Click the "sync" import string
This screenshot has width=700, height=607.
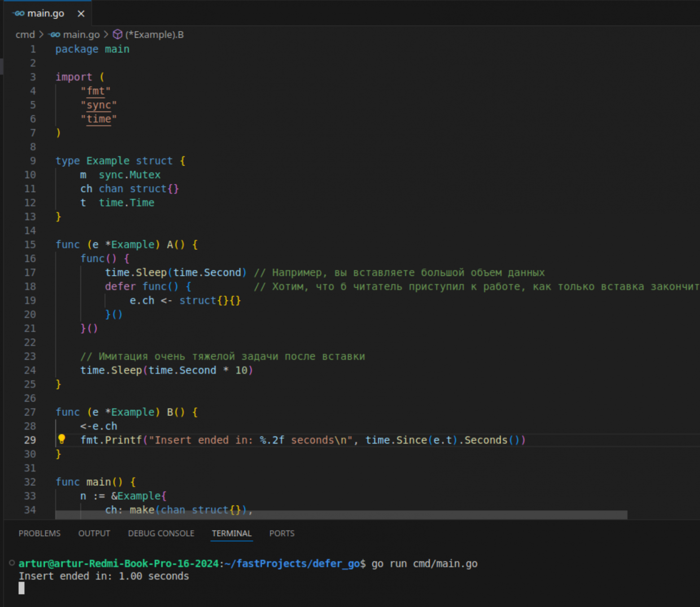coord(99,105)
